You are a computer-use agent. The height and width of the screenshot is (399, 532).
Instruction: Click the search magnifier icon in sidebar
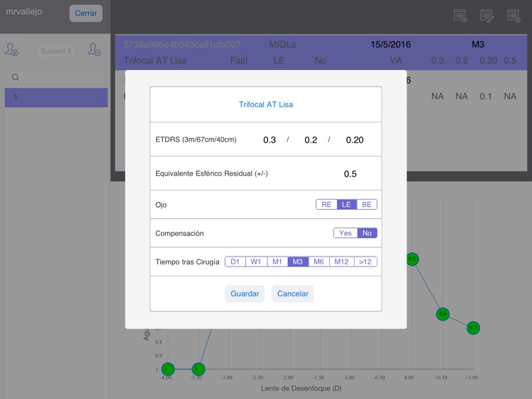coord(16,77)
